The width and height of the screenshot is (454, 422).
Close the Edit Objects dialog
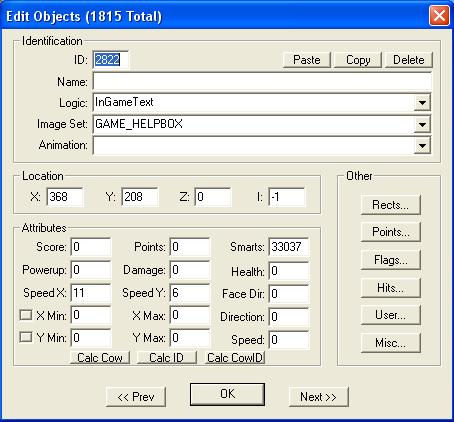(439, 16)
